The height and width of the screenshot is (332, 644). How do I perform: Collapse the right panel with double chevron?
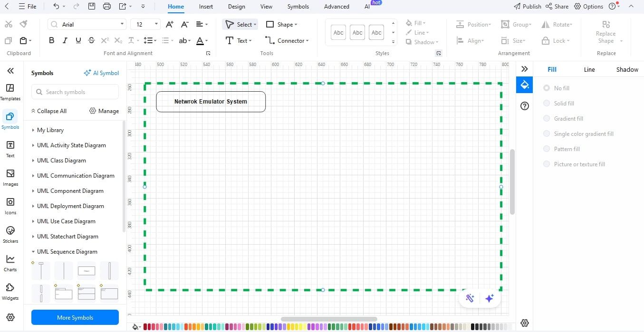point(525,69)
